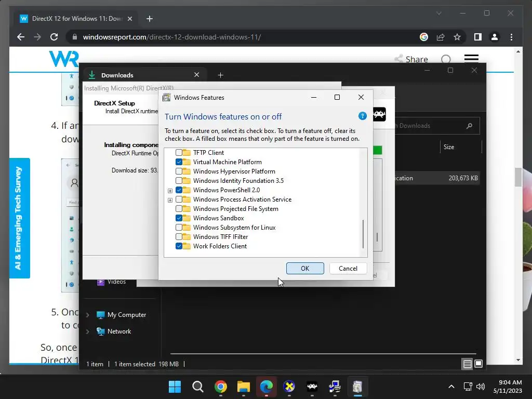532x399 pixels.
Task: Cancel the Windows Features dialog
Action: (x=348, y=269)
